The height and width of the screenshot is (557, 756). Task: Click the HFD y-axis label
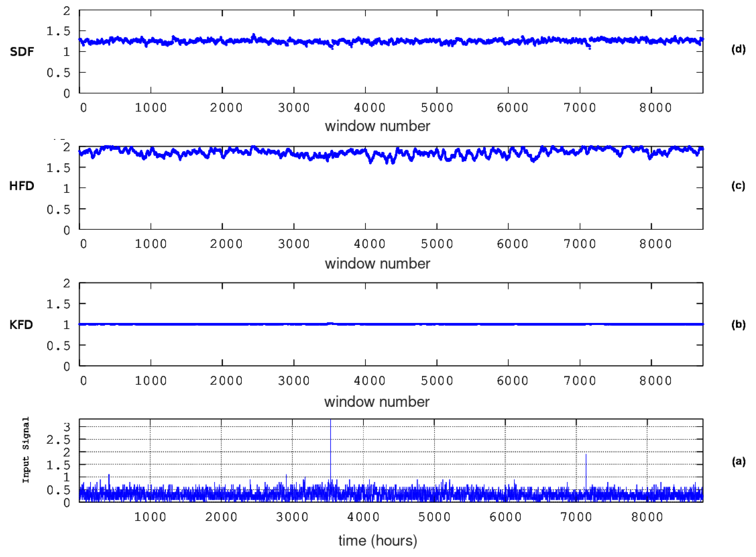[x=22, y=186]
